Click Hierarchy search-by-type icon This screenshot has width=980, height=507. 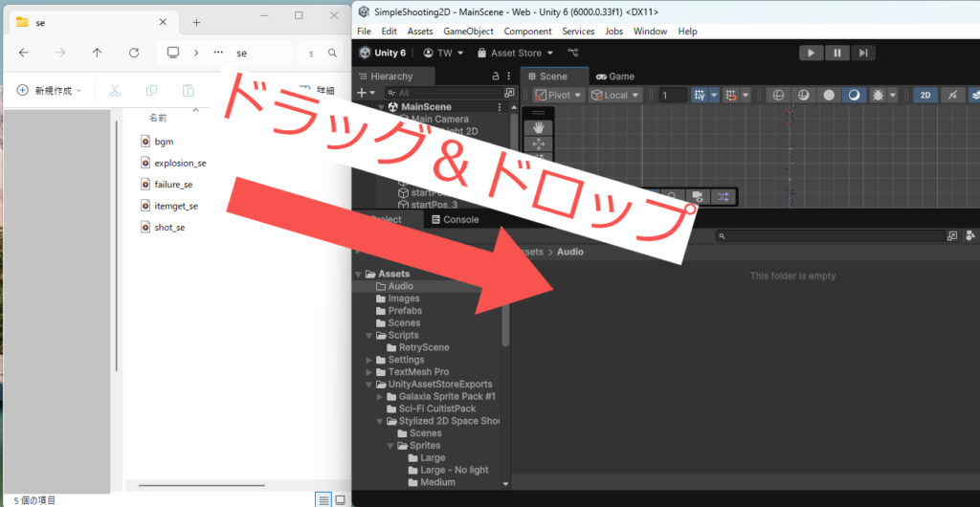(x=509, y=93)
